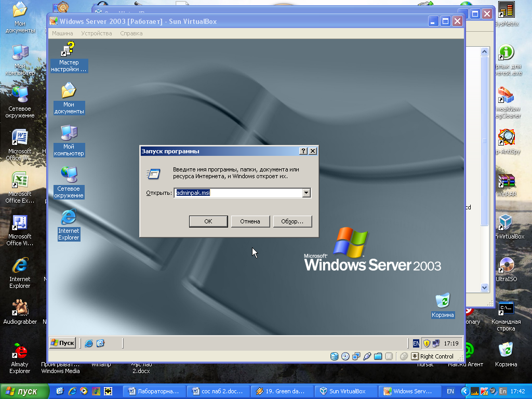Click Обзор... button in run dialog
Viewport: 532px width, 399px height.
click(x=292, y=221)
